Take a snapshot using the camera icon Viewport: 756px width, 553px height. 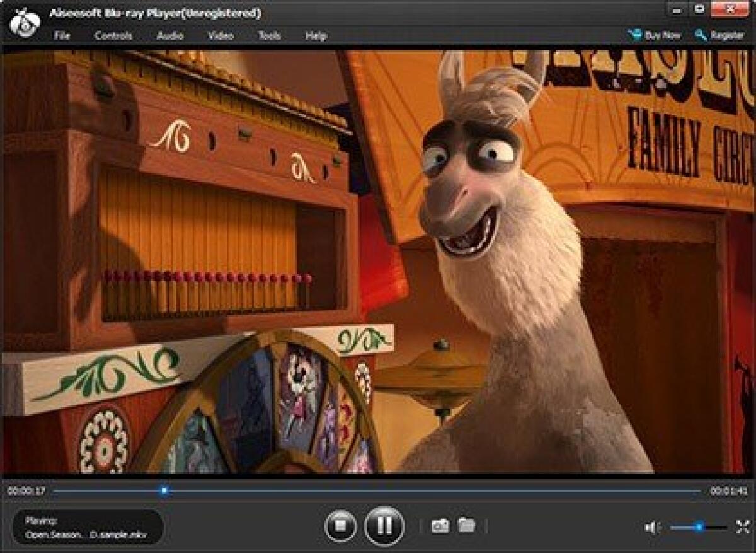(441, 525)
